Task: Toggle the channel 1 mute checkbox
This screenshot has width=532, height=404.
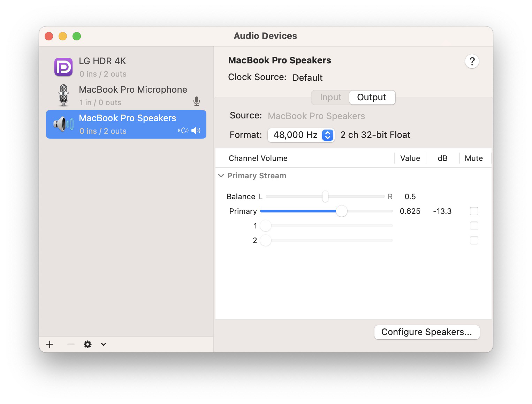Action: point(474,226)
